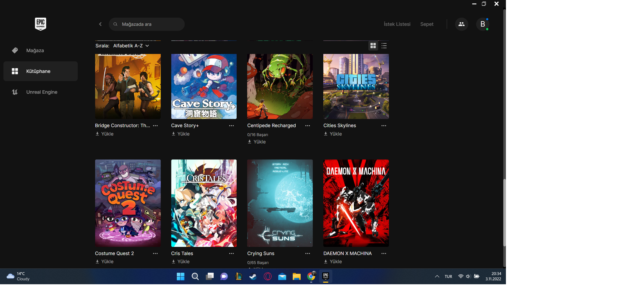The image size is (644, 299).
Task: Click Yükle under Costume Quest 2
Action: point(105,262)
